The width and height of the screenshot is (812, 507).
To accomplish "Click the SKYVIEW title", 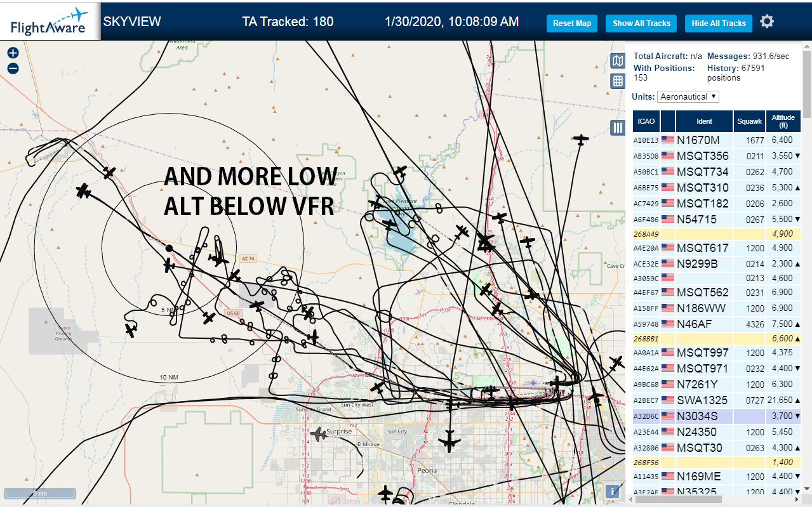I will [132, 22].
